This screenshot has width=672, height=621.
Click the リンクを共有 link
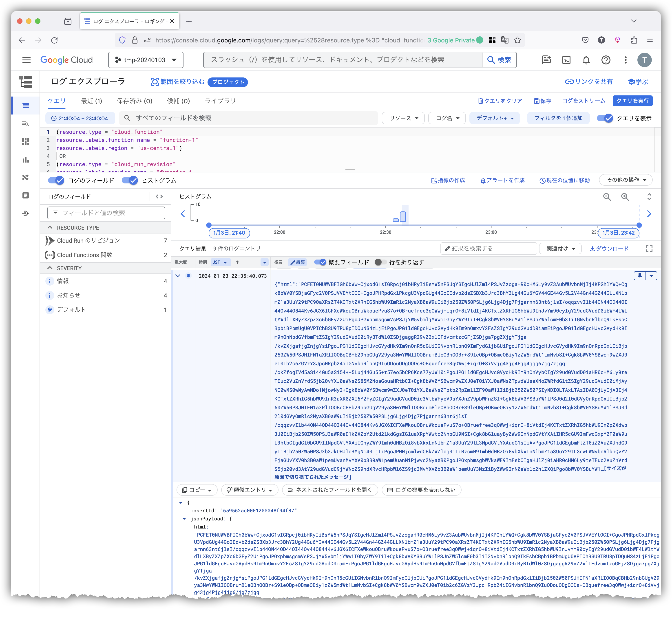588,81
